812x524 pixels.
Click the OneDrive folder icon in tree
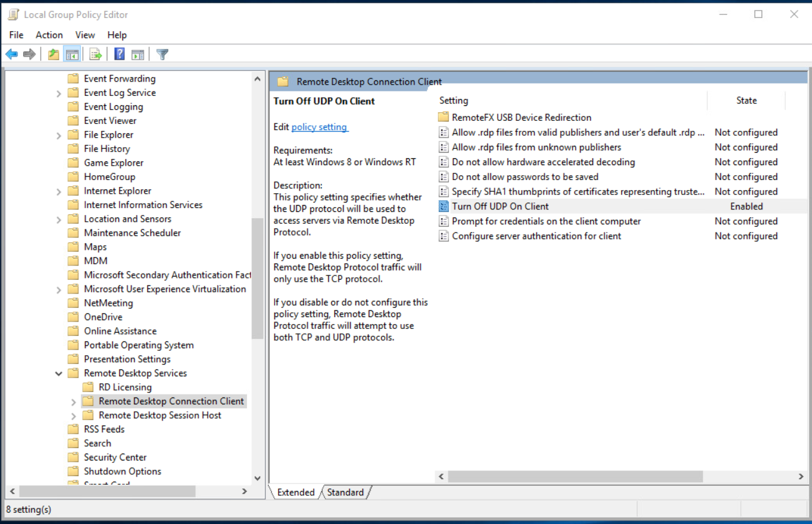pos(73,317)
